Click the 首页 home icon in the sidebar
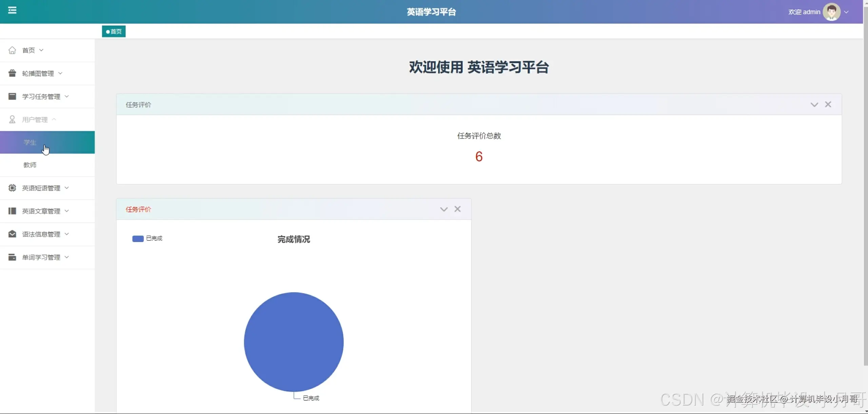Viewport: 868px width, 414px height. click(12, 50)
